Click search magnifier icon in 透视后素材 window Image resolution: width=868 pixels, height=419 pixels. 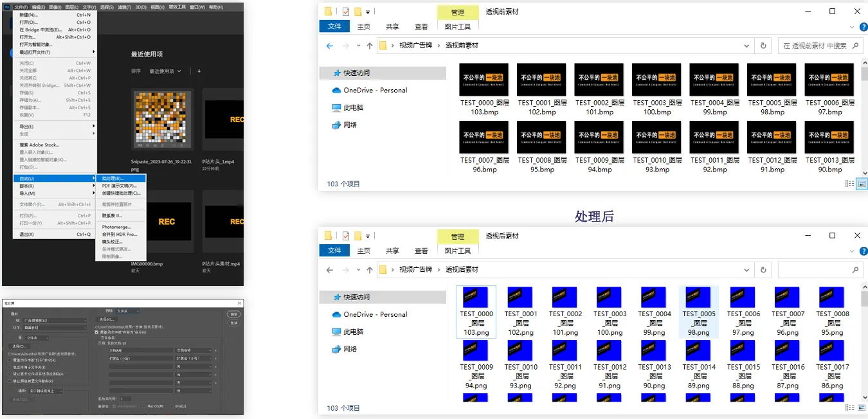(x=855, y=270)
